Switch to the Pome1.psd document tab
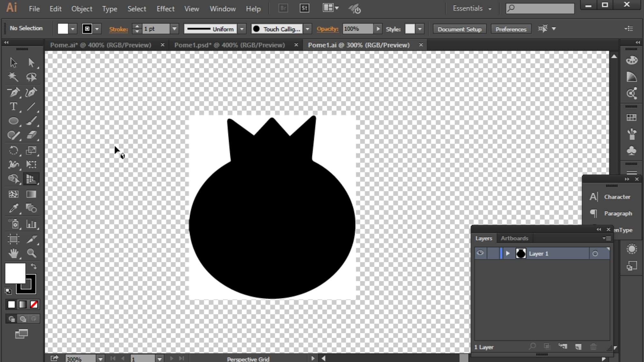644x362 pixels. [x=229, y=45]
